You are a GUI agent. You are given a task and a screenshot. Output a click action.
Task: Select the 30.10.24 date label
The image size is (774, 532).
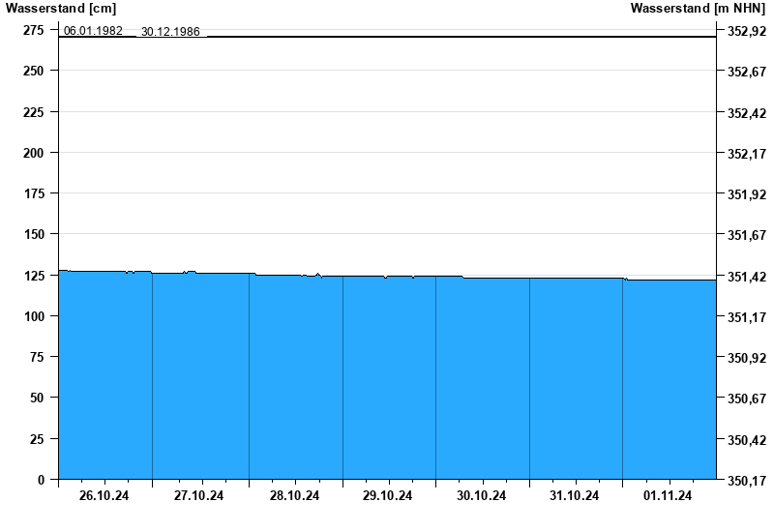(482, 496)
